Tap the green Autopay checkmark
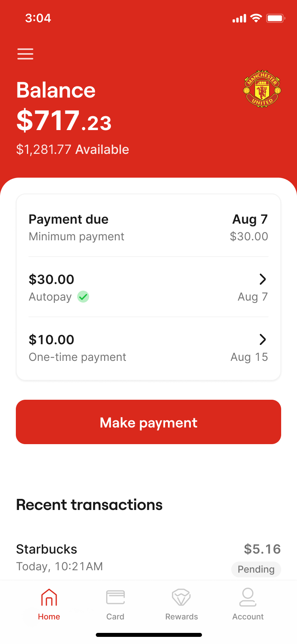The width and height of the screenshot is (297, 644). click(83, 297)
